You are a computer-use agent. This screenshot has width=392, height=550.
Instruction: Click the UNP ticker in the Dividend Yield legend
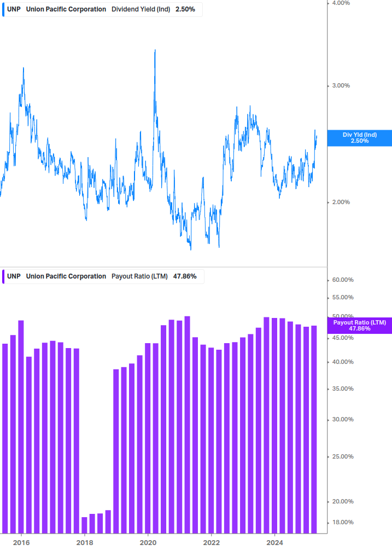pyautogui.click(x=14, y=9)
